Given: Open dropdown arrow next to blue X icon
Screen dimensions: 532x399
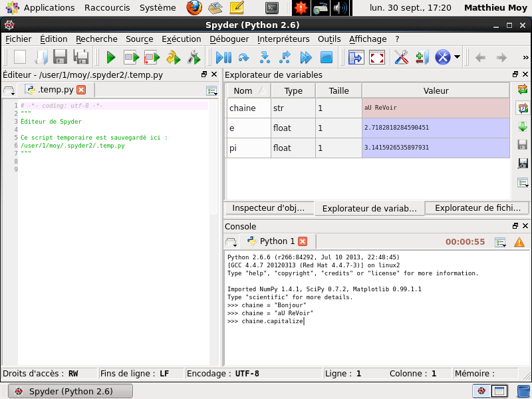Looking at the screenshot, I should click(457, 57).
